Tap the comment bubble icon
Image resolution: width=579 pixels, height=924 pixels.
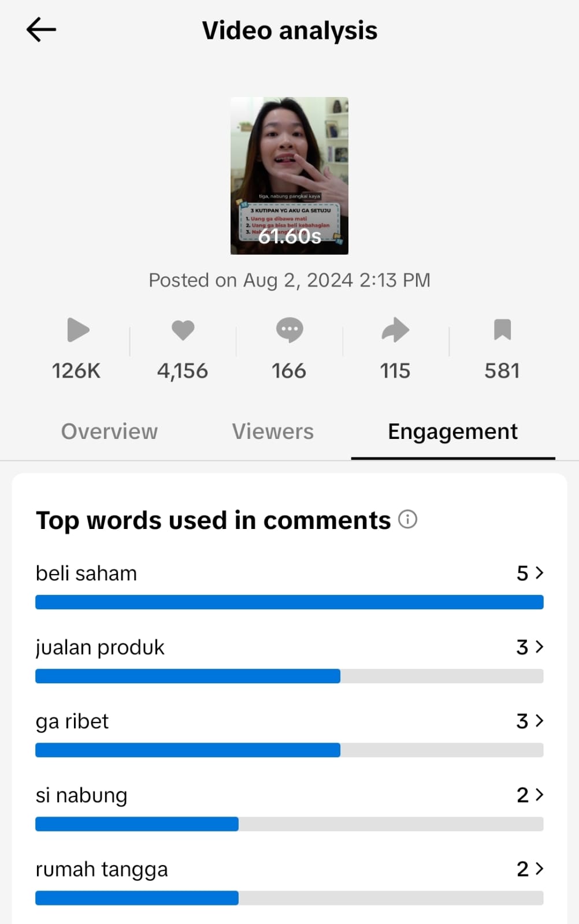pos(289,330)
